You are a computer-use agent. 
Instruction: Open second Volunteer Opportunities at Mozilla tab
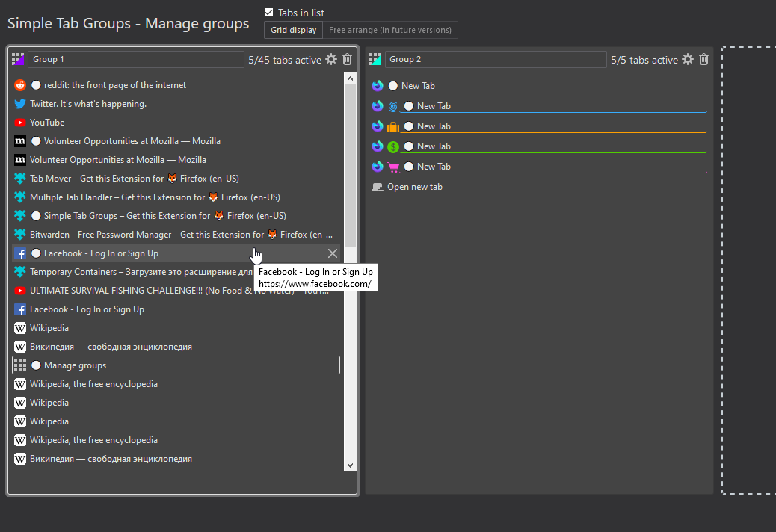[176, 160]
